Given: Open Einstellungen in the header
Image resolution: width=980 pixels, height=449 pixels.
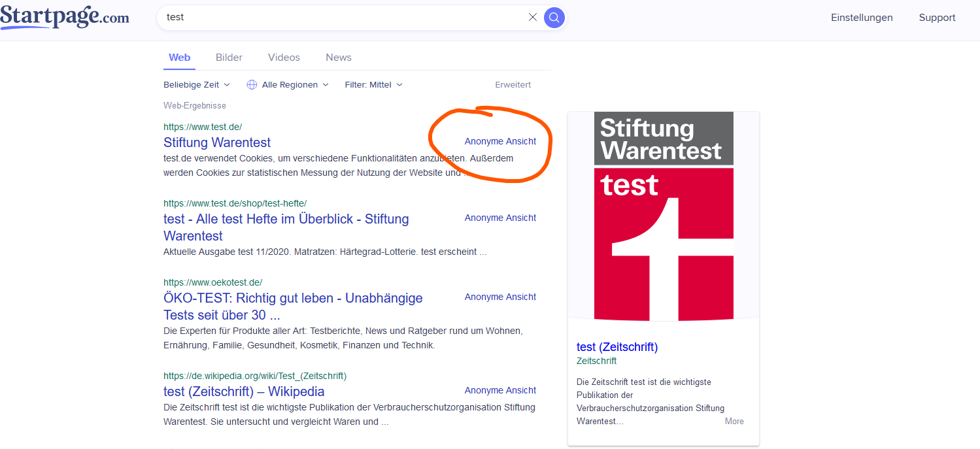Looking at the screenshot, I should coord(862,18).
